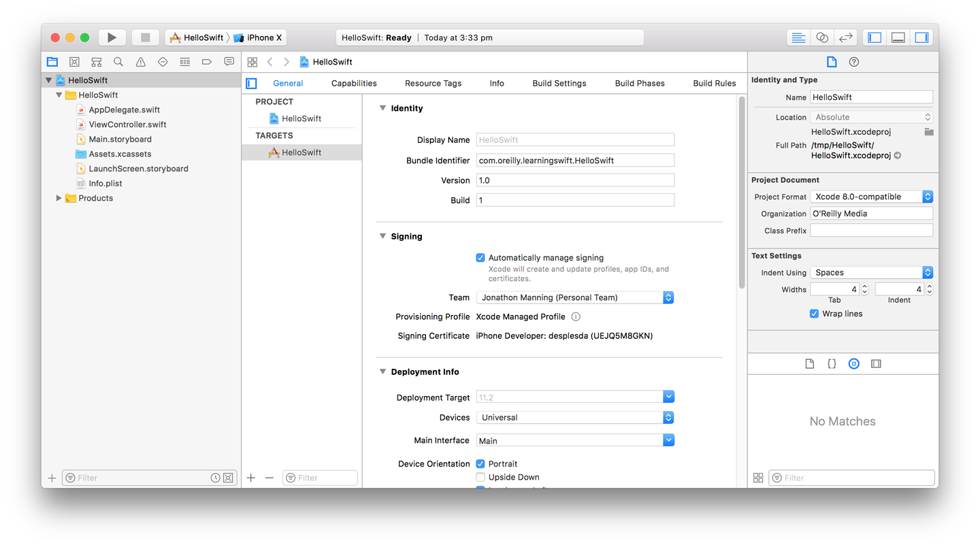The height and width of the screenshot is (547, 980).
Task: Show only recently modified files in navigator
Action: click(x=215, y=478)
